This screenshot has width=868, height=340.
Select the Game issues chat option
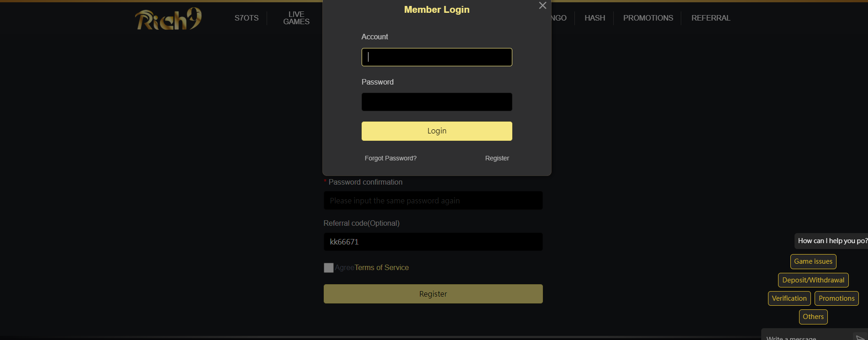[813, 261]
